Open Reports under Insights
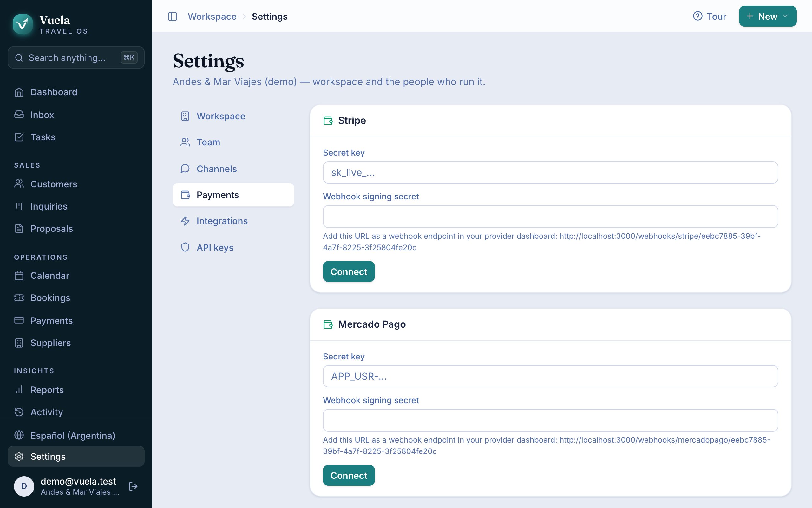This screenshot has width=812, height=508. click(x=76, y=390)
